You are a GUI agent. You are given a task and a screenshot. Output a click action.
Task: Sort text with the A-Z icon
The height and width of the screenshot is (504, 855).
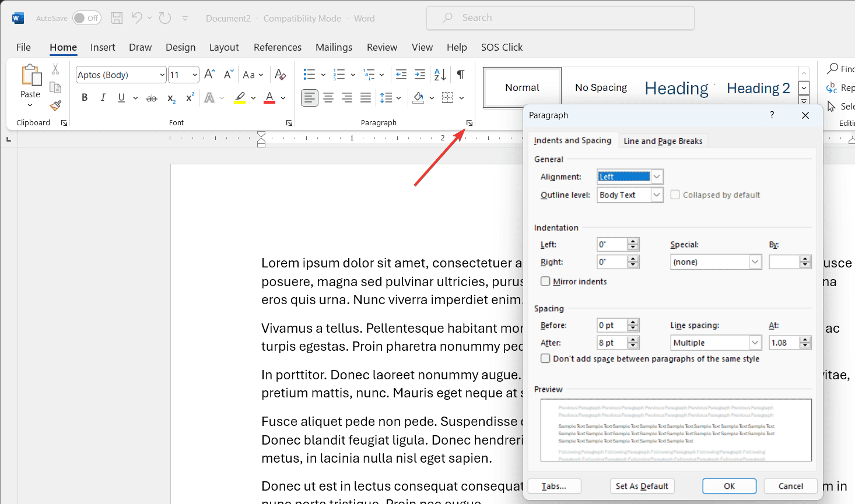[440, 75]
